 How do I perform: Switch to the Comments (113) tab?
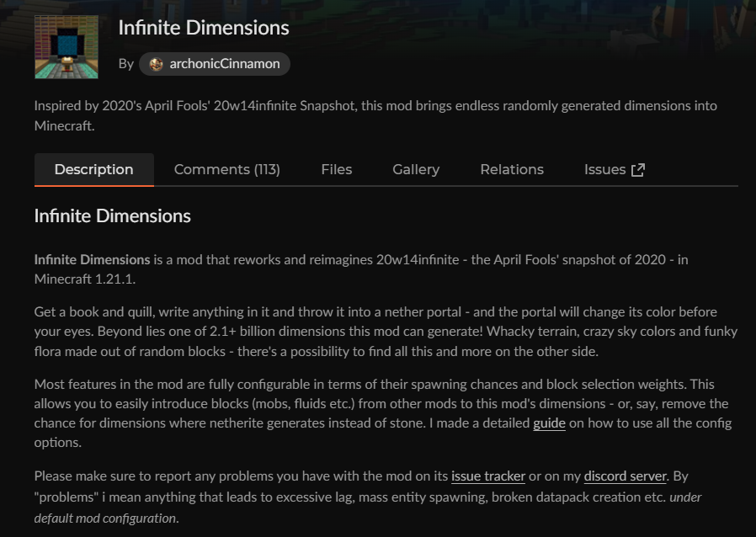pos(227,170)
